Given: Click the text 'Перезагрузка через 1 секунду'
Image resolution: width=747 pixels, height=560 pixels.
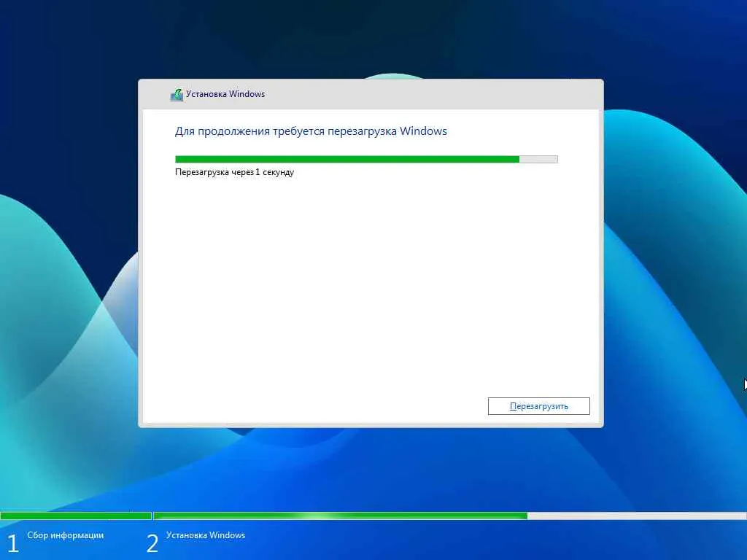Looking at the screenshot, I should pos(234,172).
